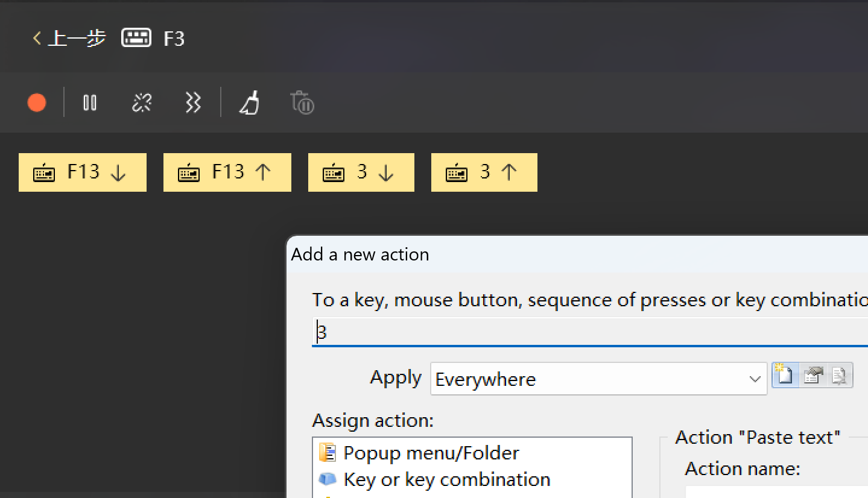This screenshot has height=498, width=868.
Task: Select the 3 key-up event chip
Action: pyautogui.click(x=484, y=172)
